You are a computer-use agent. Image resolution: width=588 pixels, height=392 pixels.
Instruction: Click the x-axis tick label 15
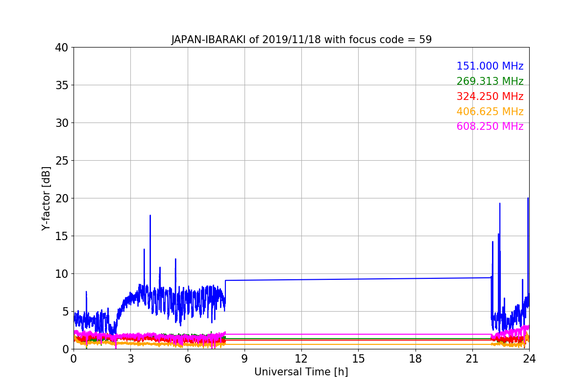(x=358, y=358)
